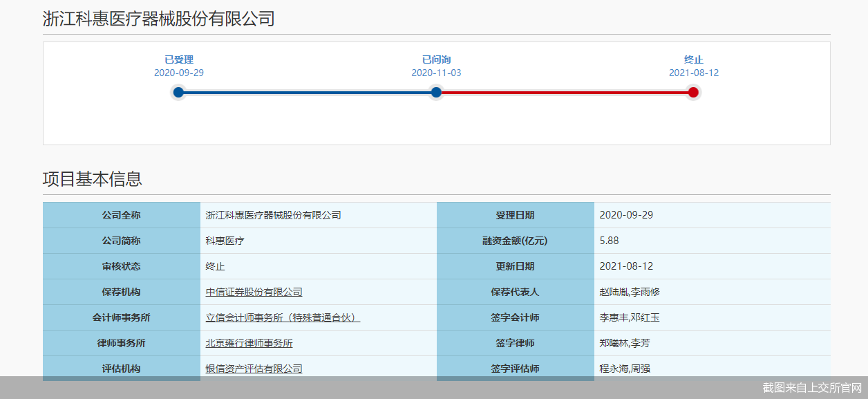The width and height of the screenshot is (868, 399).
Task: Click the 更新日期 header cell
Action: tap(516, 266)
